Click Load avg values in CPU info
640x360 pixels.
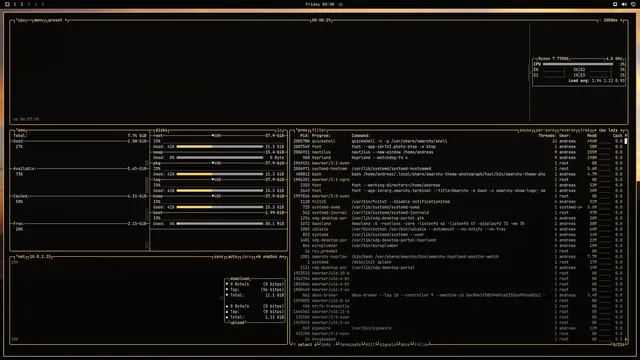597,81
